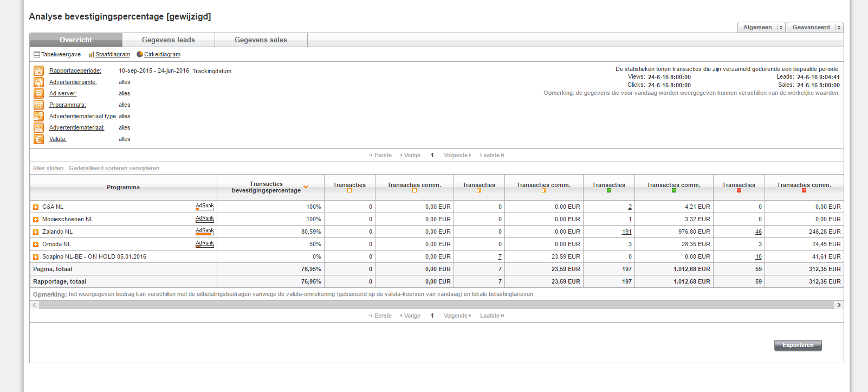Screen dimensions: 868x392
Task: Click the Geavanceerd button label
Action: pyautogui.click(x=811, y=28)
